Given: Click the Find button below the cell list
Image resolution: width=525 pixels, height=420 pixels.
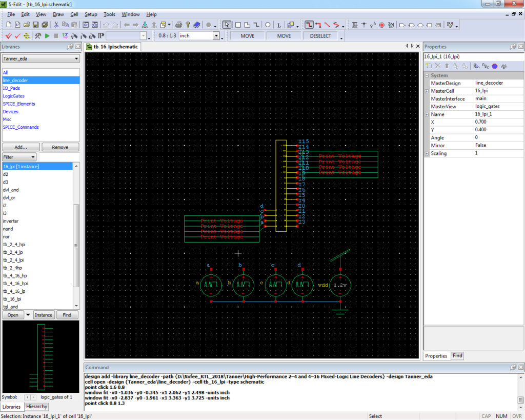Looking at the screenshot, I should tap(67, 315).
